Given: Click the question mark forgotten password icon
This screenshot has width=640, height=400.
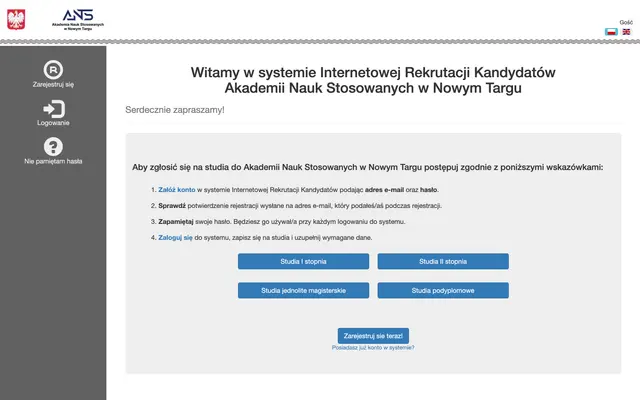Looking at the screenshot, I should pyautogui.click(x=53, y=147).
